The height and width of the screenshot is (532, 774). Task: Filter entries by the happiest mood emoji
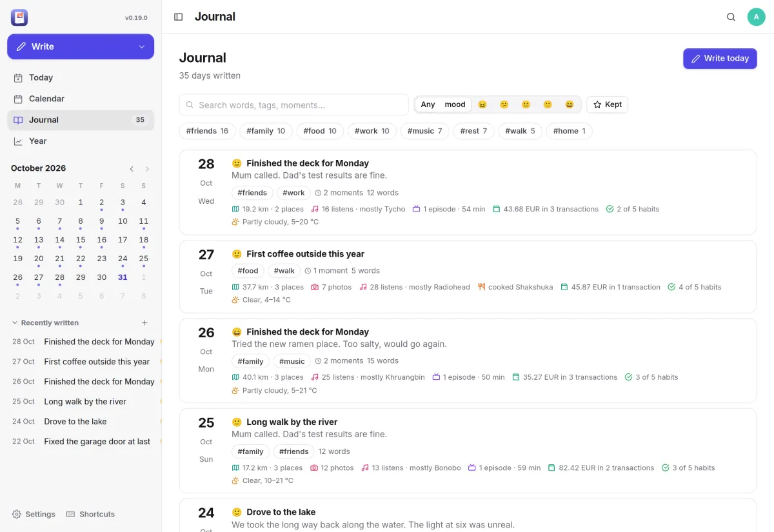[570, 104]
